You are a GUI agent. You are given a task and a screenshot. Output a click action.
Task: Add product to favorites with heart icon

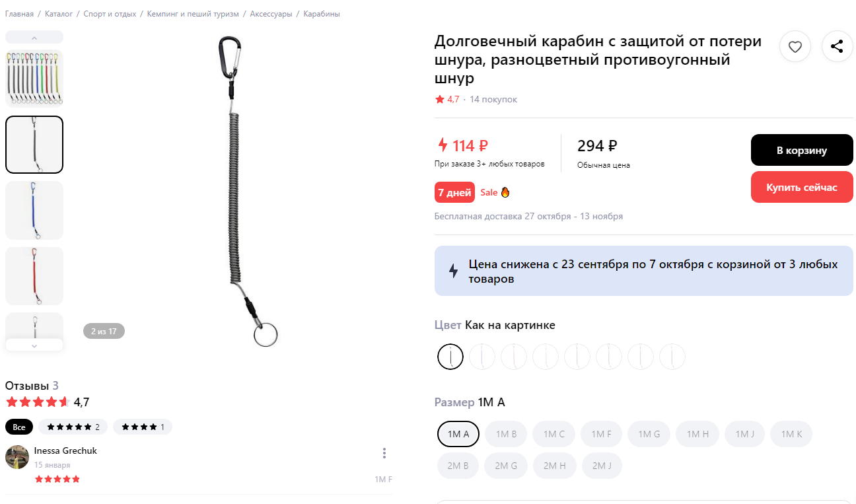(x=795, y=46)
